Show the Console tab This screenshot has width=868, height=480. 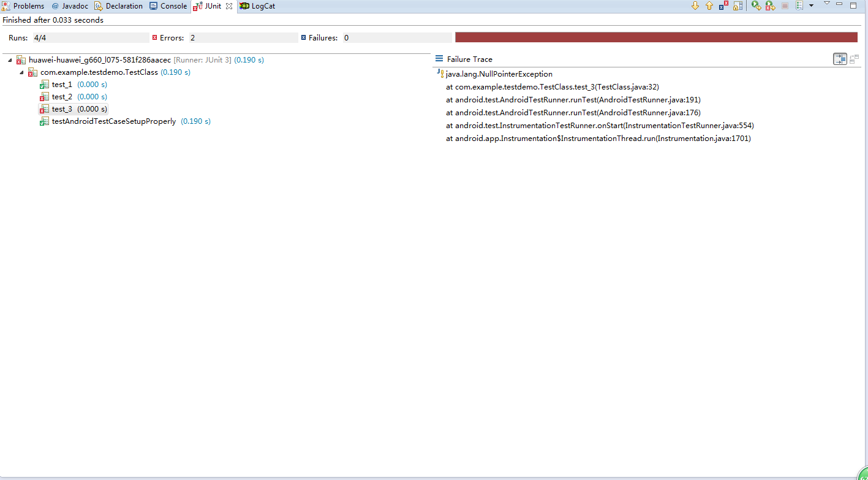pyautogui.click(x=168, y=6)
